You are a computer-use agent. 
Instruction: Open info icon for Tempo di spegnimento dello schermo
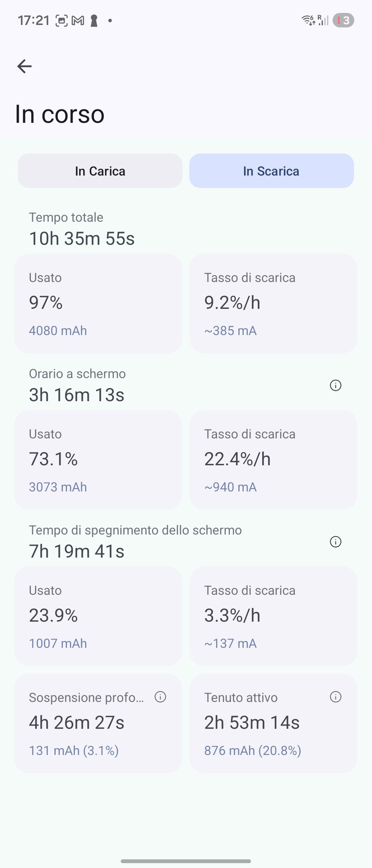(x=336, y=542)
